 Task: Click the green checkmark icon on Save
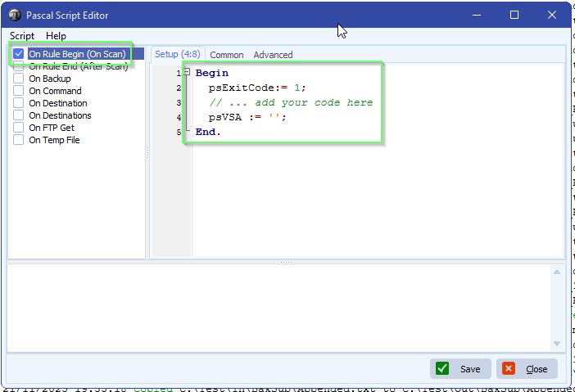click(x=441, y=368)
